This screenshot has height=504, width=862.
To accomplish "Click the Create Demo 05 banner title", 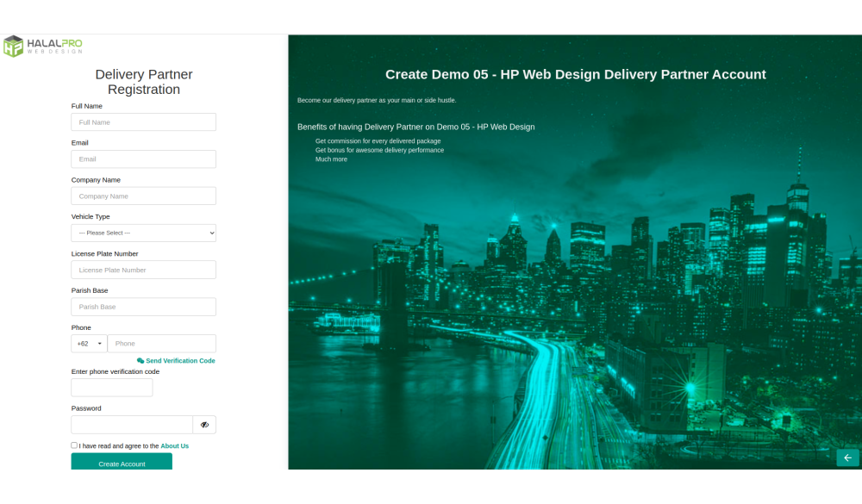I will coord(575,75).
